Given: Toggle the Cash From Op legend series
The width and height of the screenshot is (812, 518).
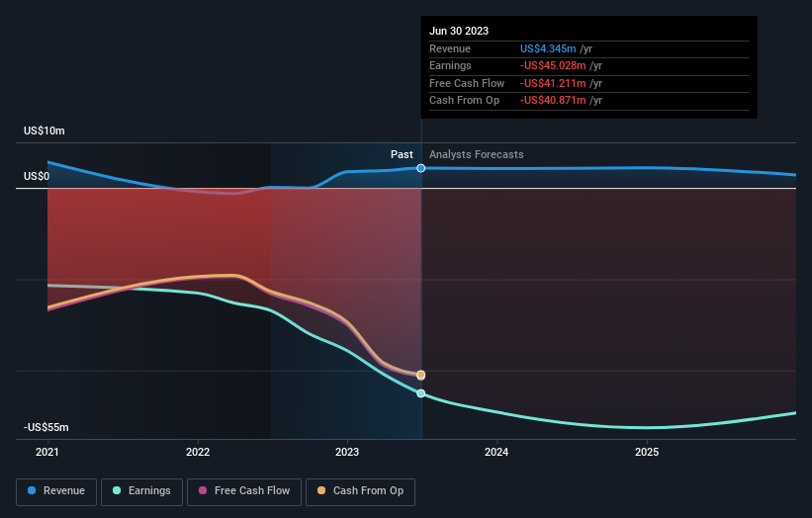Looking at the screenshot, I should [360, 491].
